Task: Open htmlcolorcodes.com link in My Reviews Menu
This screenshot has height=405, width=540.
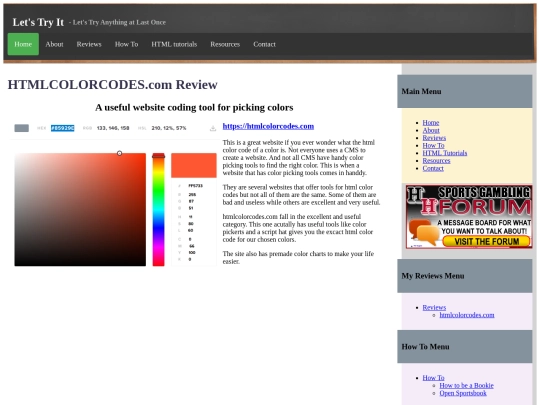Action: coord(467,315)
